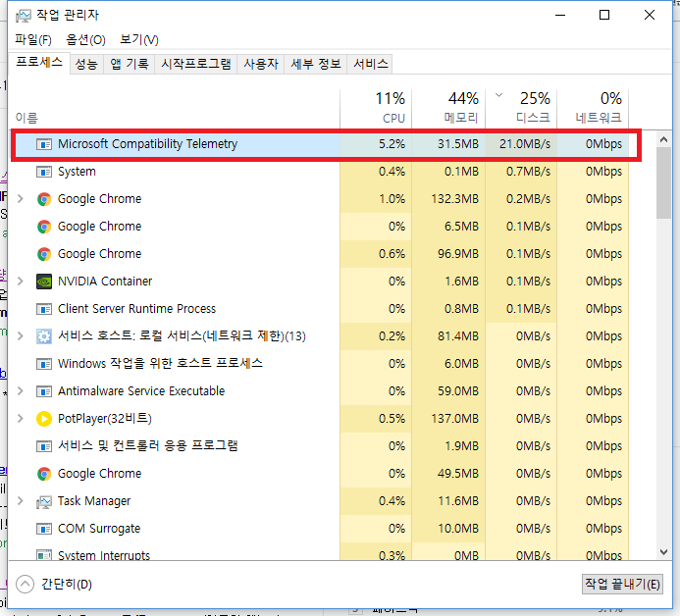Switch to the 성능 tab
This screenshot has height=616, width=680.
click(86, 64)
